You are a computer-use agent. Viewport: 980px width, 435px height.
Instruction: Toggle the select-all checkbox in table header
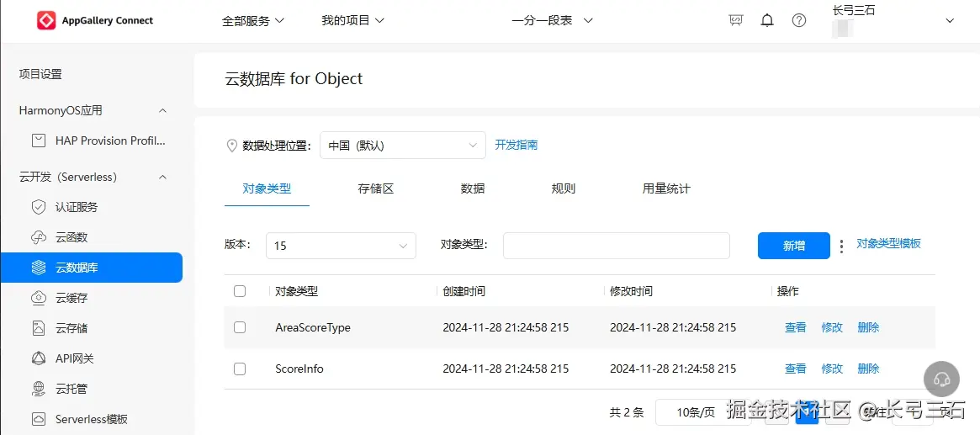pyautogui.click(x=240, y=291)
